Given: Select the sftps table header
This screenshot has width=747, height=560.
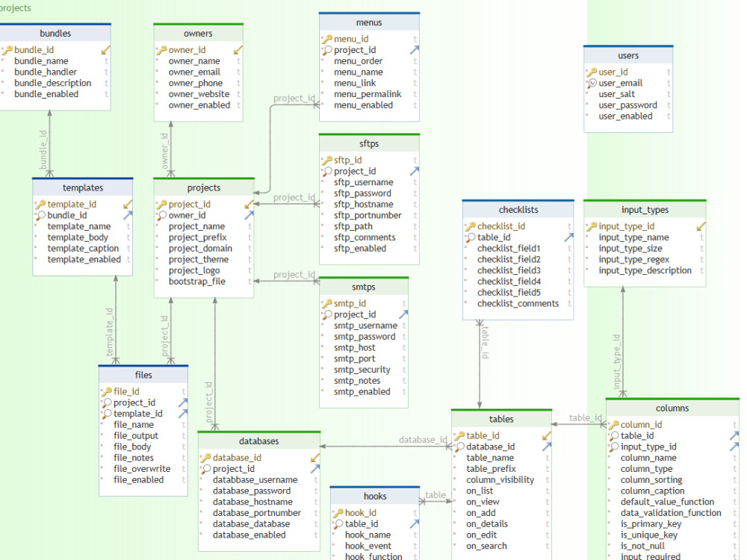Looking at the screenshot, I should (369, 143).
